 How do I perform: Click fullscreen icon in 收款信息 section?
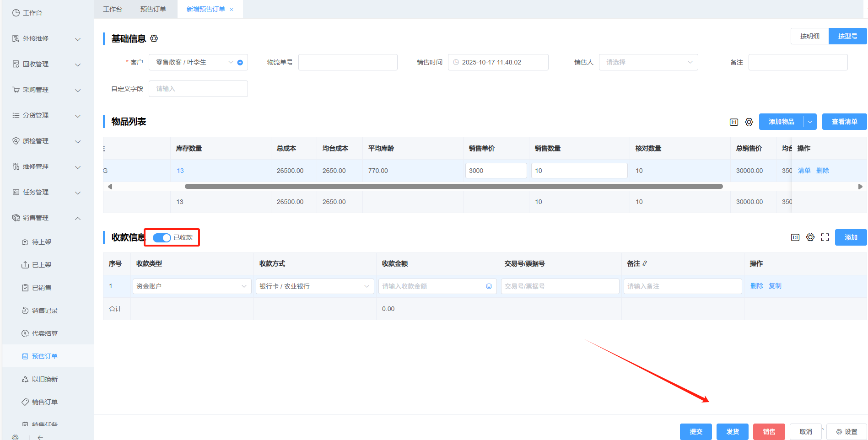click(825, 237)
